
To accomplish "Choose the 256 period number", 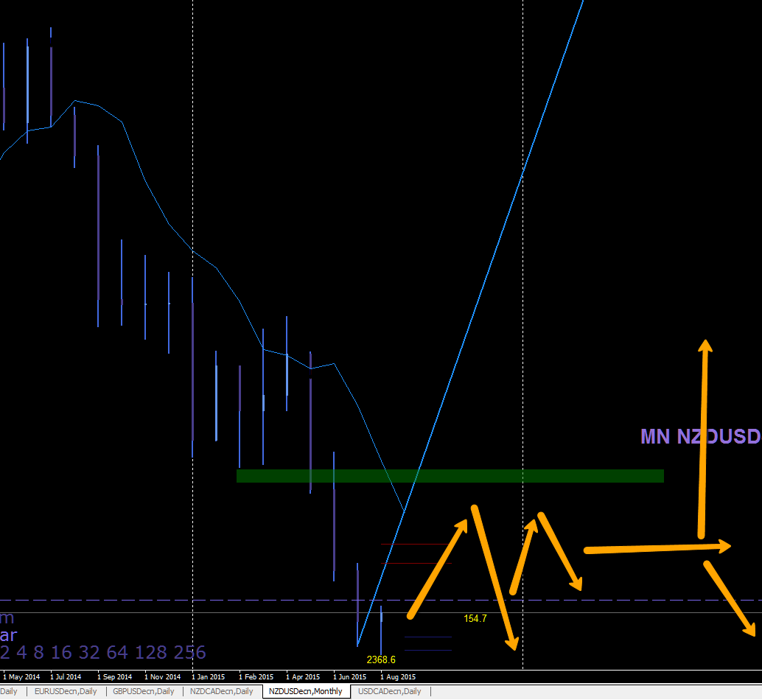I will coord(190,652).
